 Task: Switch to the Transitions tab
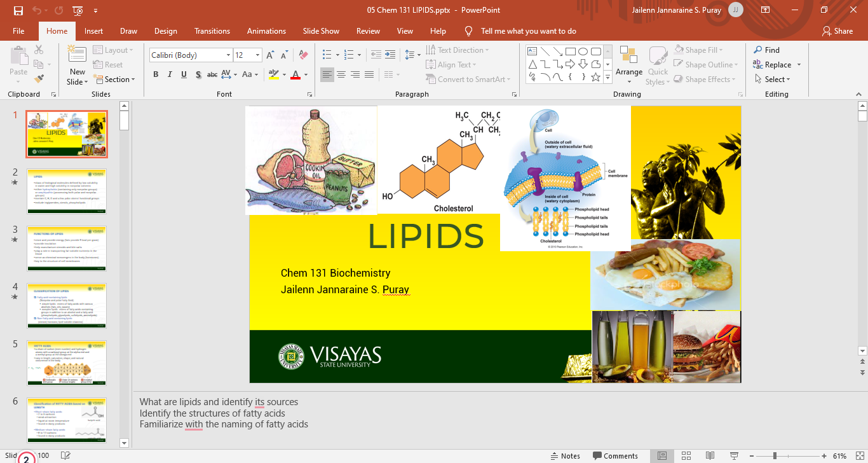pos(212,31)
